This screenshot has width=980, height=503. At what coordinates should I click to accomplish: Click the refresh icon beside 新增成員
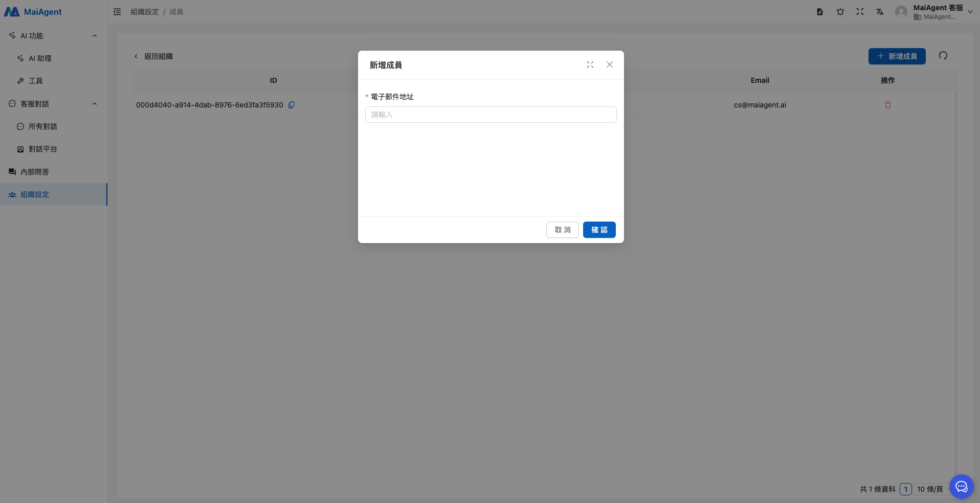(943, 56)
